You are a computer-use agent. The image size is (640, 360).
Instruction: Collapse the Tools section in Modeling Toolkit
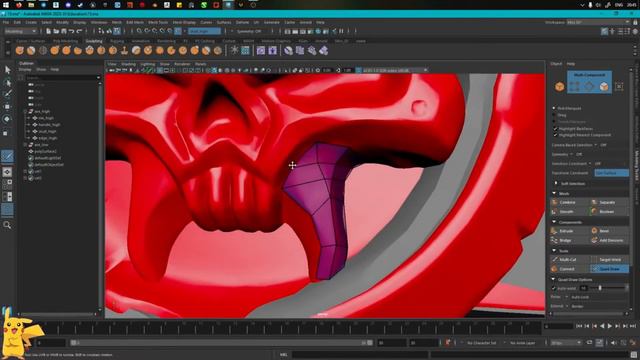click(x=554, y=251)
